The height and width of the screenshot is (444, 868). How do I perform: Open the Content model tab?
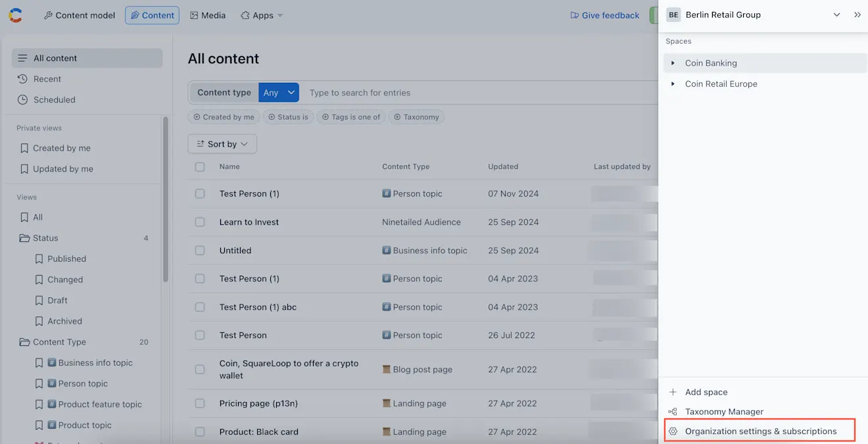pos(80,15)
